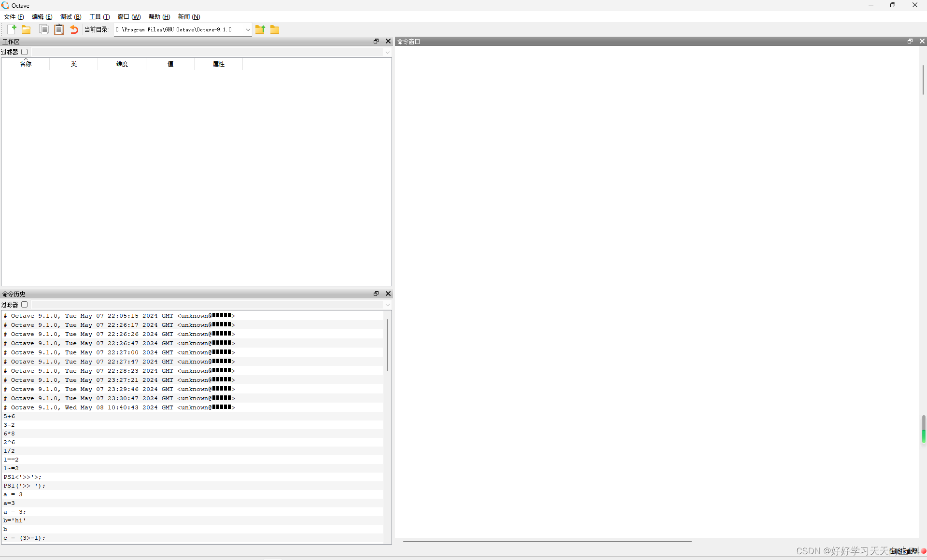Click the Undo arrow icon
Screen dimensions: 927x560
(74, 29)
